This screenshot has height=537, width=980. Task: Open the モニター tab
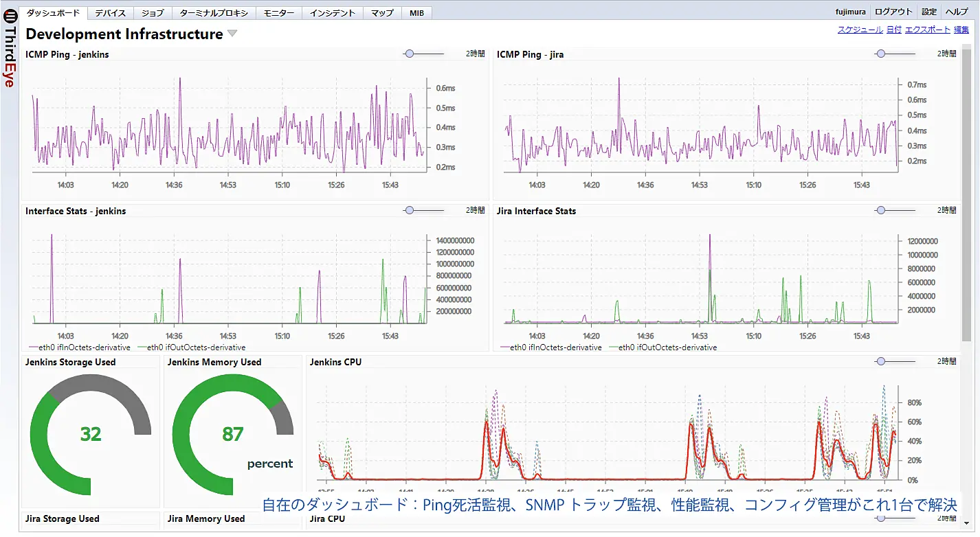coord(279,12)
